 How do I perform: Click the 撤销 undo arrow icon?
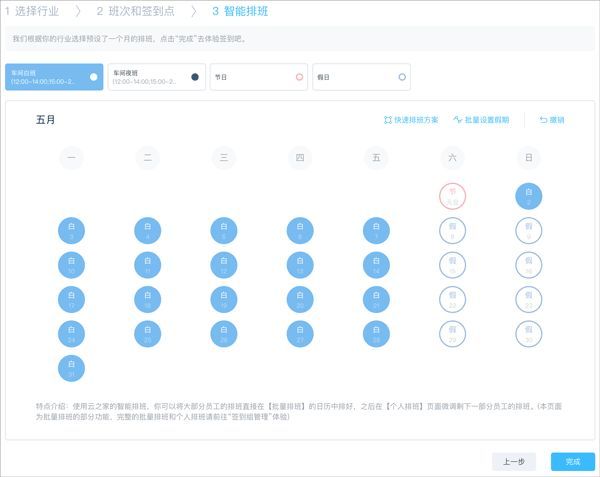544,120
